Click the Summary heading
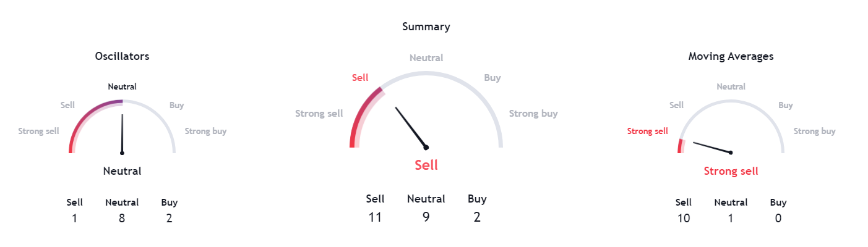868x247 pixels. point(426,27)
